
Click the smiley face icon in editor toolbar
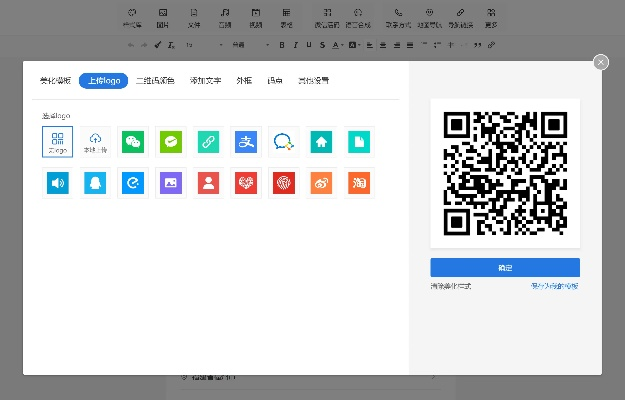tap(429, 13)
